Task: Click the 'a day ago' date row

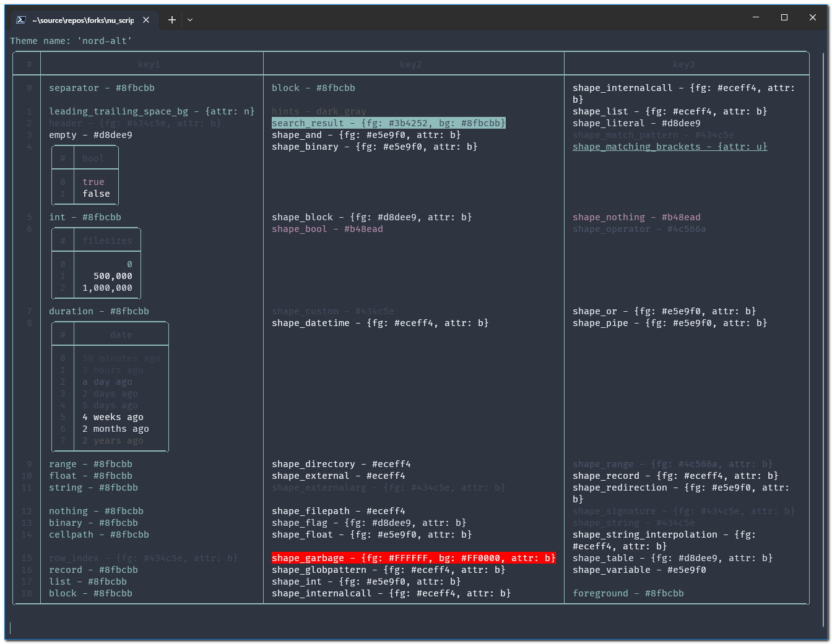Action: click(x=108, y=382)
